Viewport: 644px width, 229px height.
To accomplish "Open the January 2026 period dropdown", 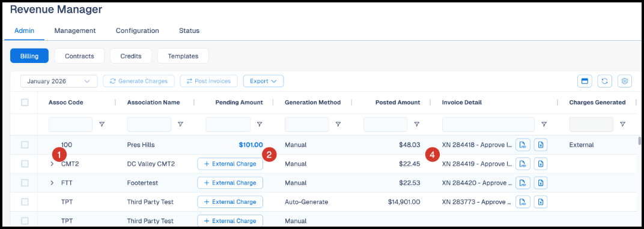I will pos(59,81).
